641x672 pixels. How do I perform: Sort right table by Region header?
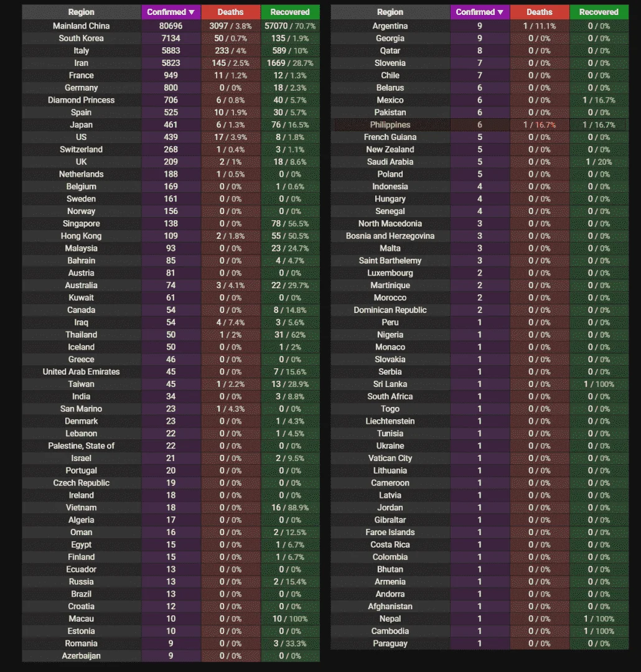390,12
